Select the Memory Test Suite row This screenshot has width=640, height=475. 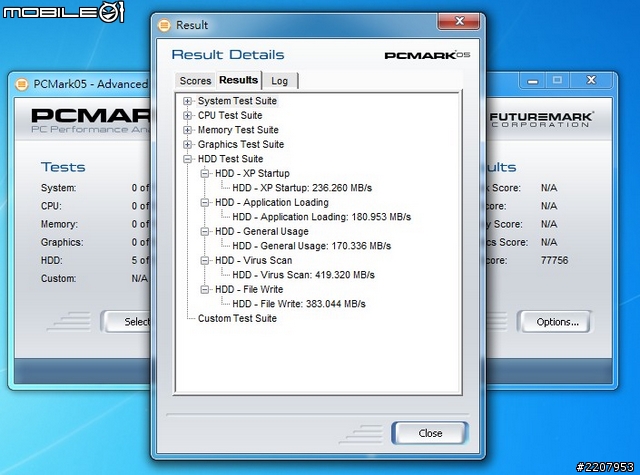pos(238,130)
